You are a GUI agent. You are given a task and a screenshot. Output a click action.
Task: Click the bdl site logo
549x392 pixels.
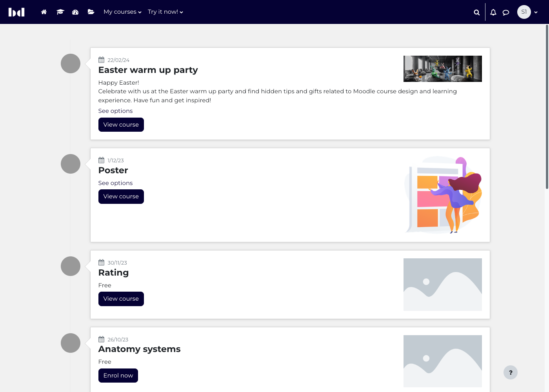(16, 12)
